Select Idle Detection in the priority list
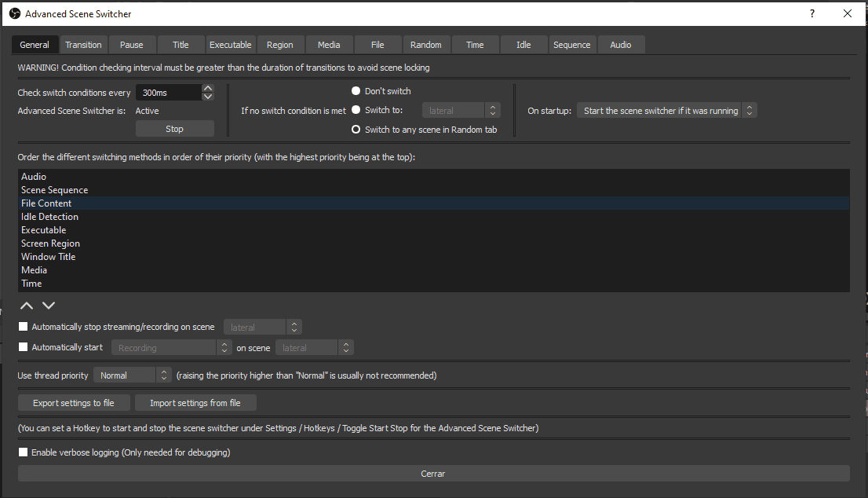868x498 pixels. tap(433, 217)
